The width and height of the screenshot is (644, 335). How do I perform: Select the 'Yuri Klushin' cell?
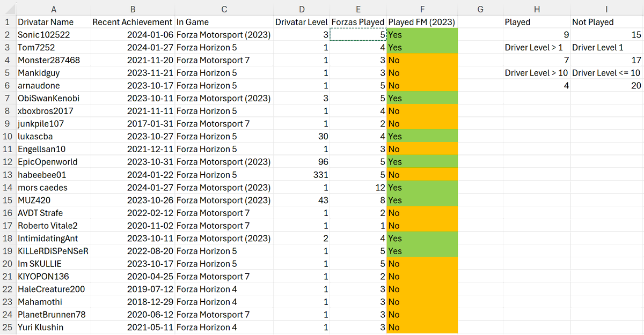(54, 327)
